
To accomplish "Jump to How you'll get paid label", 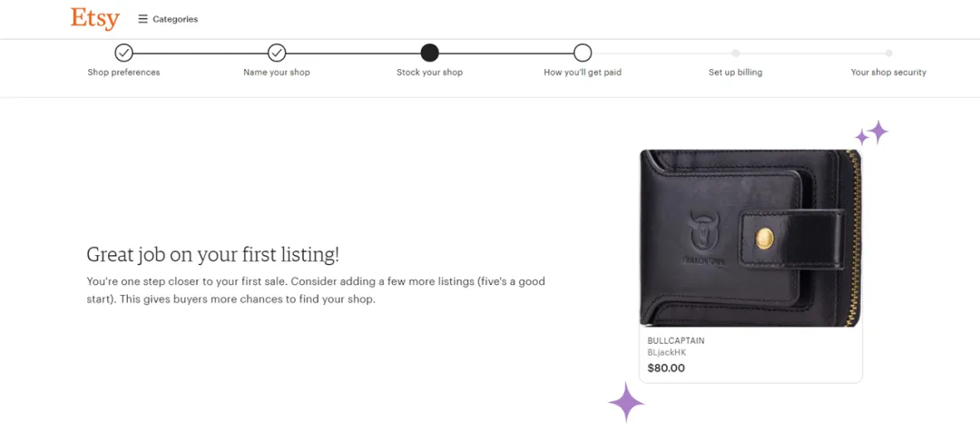I will click(x=583, y=73).
